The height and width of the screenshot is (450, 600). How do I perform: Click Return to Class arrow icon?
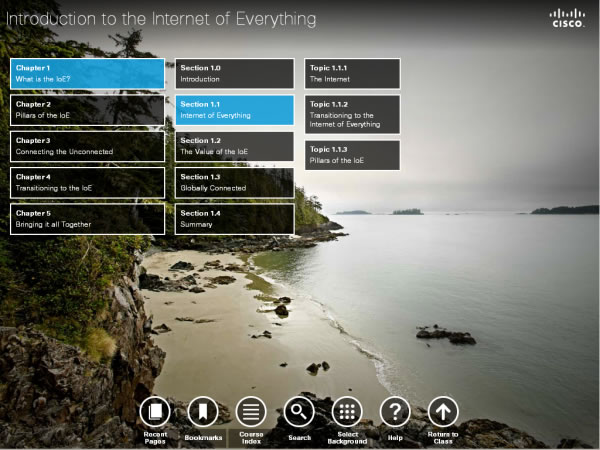point(443,411)
